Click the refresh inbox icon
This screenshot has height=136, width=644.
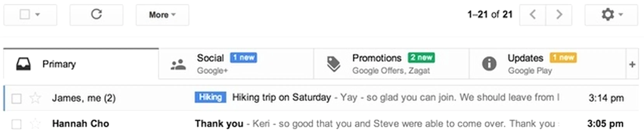click(x=96, y=15)
